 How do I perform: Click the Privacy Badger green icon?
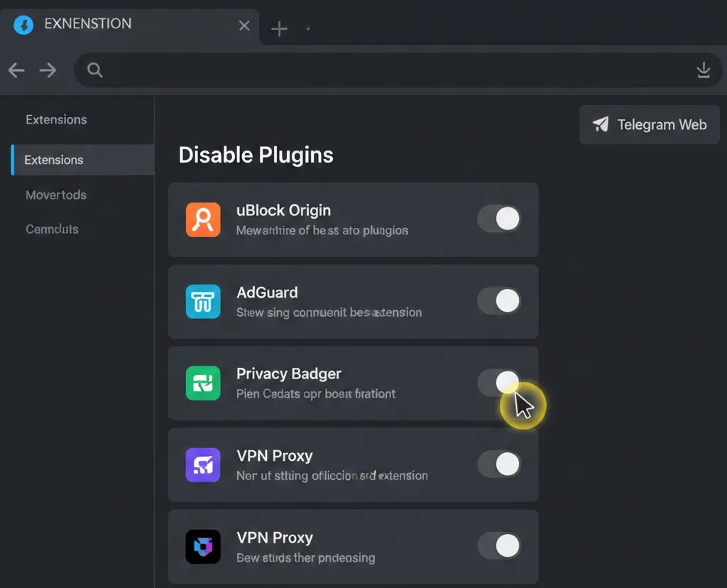tap(203, 383)
